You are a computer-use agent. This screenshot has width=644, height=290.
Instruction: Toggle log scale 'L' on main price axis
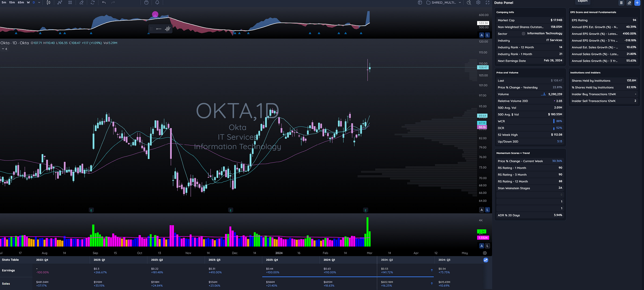(x=488, y=210)
